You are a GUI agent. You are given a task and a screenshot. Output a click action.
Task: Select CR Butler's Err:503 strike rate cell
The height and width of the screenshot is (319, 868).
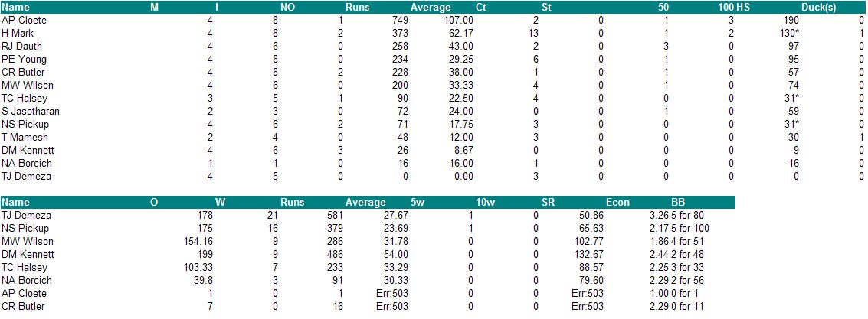(588, 306)
